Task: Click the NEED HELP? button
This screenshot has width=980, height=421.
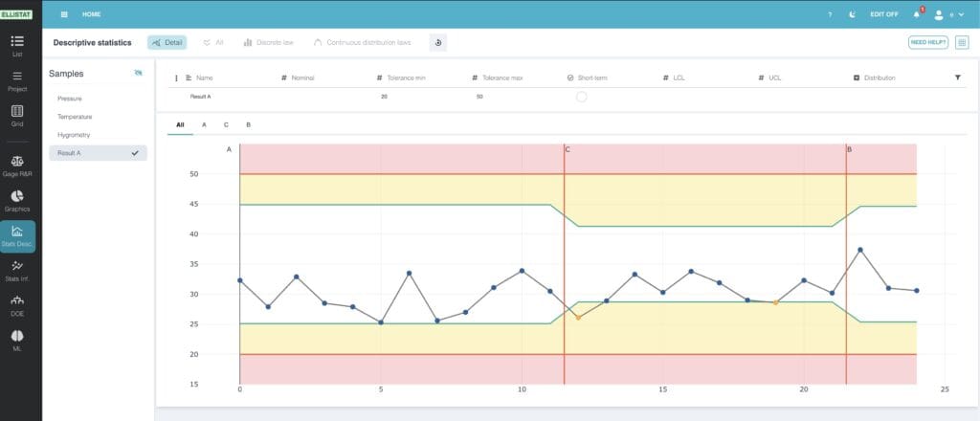Action: (928, 42)
